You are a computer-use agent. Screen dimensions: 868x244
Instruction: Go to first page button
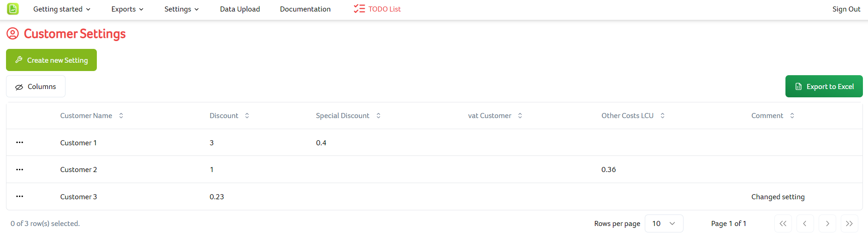tap(783, 224)
